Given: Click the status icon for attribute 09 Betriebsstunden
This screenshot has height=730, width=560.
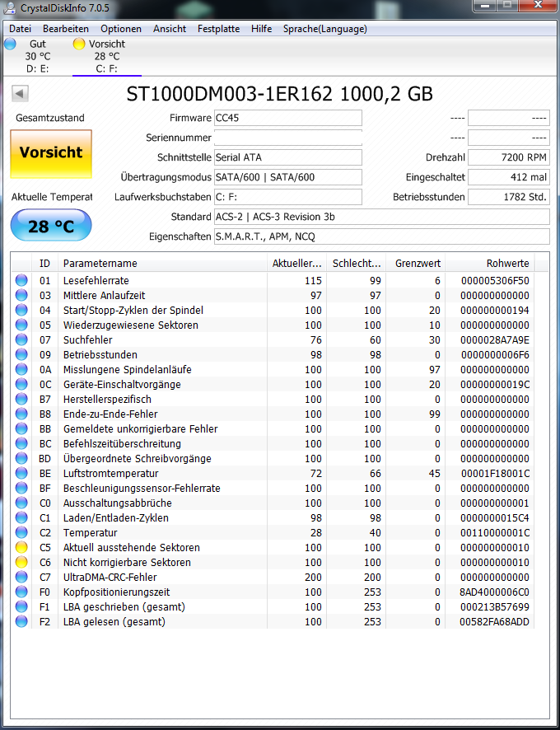Looking at the screenshot, I should click(x=21, y=355).
